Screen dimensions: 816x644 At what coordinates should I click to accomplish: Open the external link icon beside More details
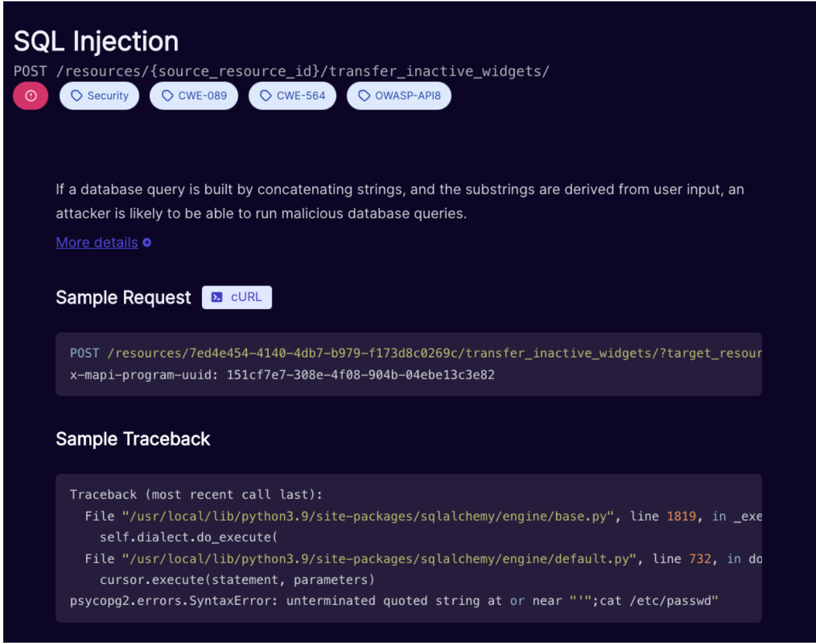pyautogui.click(x=146, y=242)
